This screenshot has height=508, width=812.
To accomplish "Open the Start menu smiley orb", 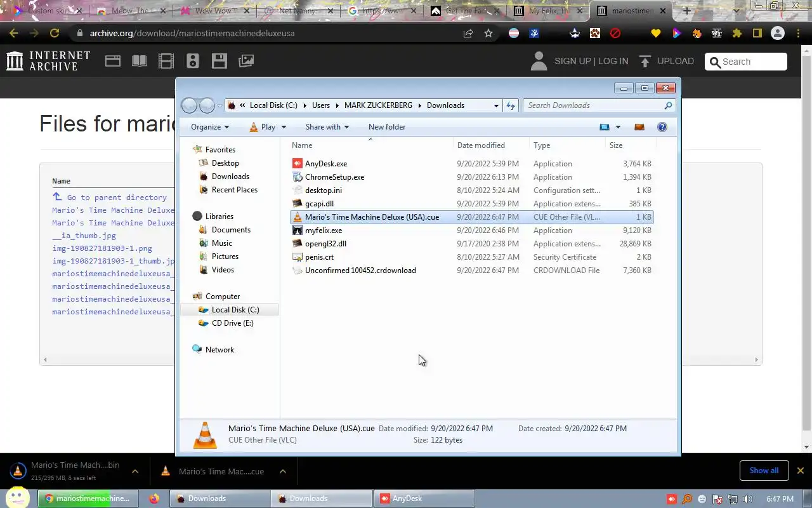I will click(x=18, y=497).
